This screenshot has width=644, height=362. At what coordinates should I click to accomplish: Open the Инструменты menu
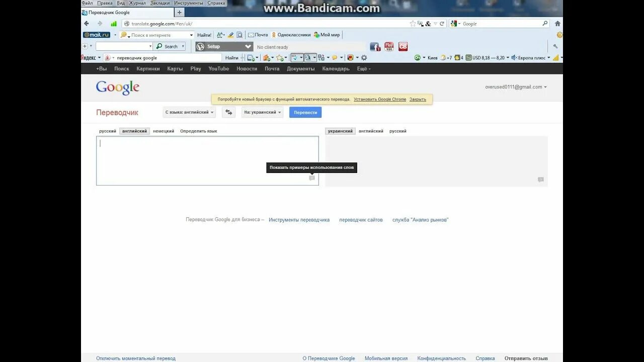click(x=189, y=3)
